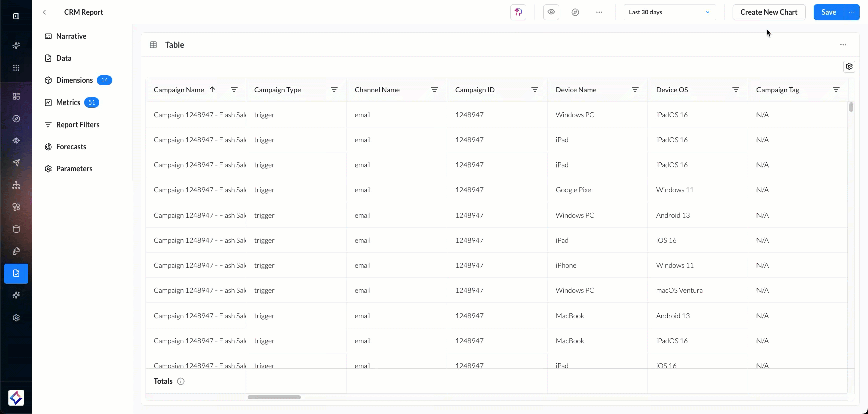Open Report Filters in the side panel
868x414 pixels.
point(78,125)
